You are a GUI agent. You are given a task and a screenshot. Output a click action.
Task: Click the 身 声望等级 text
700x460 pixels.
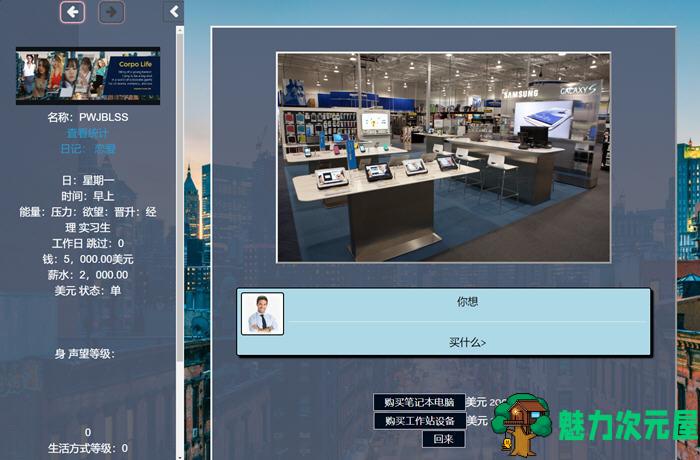click(85, 354)
